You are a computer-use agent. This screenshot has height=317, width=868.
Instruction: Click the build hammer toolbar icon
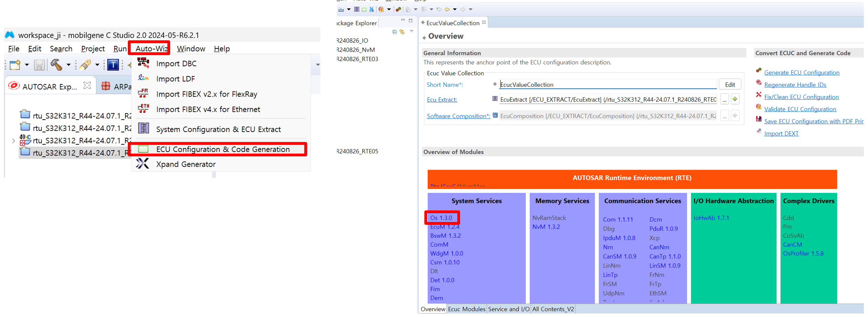[x=57, y=65]
